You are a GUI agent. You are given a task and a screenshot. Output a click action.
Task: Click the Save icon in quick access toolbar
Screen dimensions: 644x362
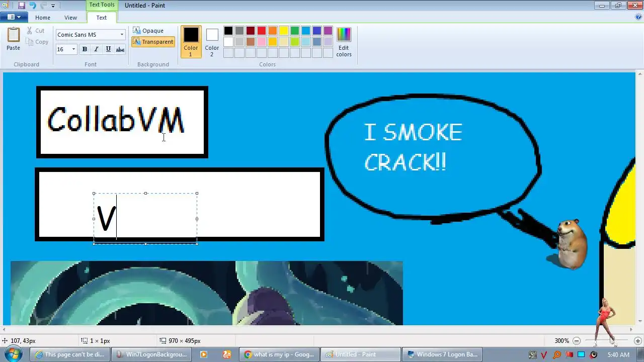click(22, 6)
